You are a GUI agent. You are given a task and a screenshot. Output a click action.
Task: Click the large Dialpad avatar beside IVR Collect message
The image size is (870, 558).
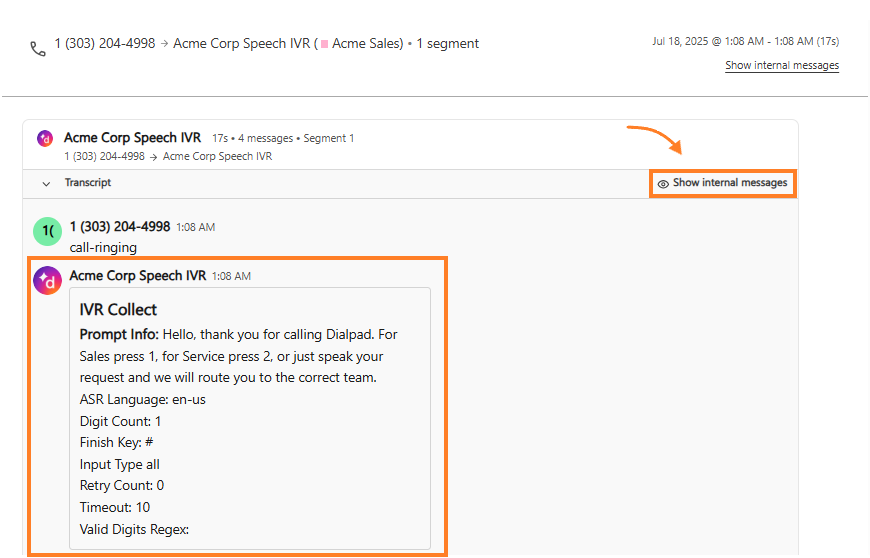pos(48,281)
